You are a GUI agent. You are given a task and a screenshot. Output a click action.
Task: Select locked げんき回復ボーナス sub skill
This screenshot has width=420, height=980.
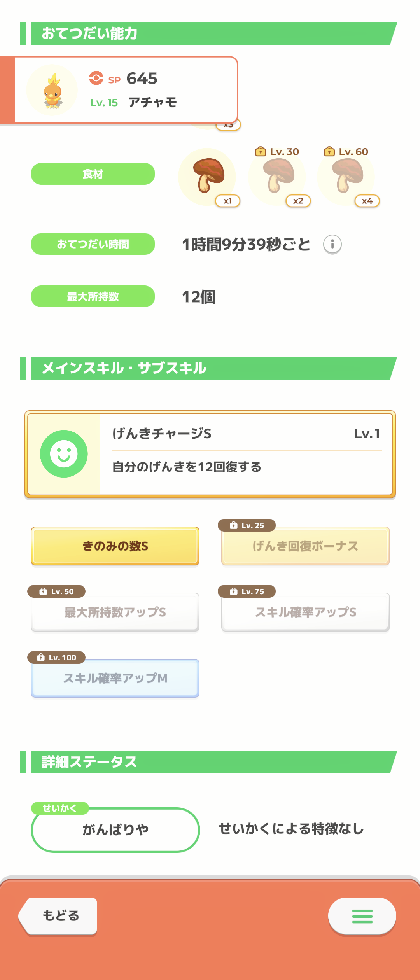(x=306, y=546)
